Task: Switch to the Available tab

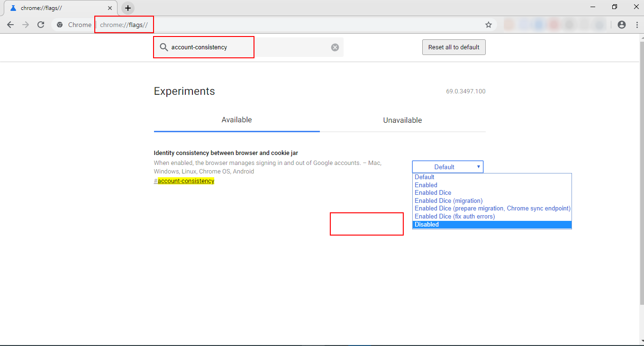Action: [x=237, y=120]
